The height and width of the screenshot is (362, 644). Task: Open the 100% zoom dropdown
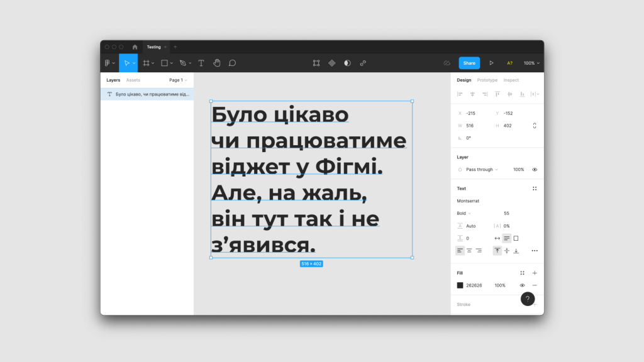coord(531,63)
